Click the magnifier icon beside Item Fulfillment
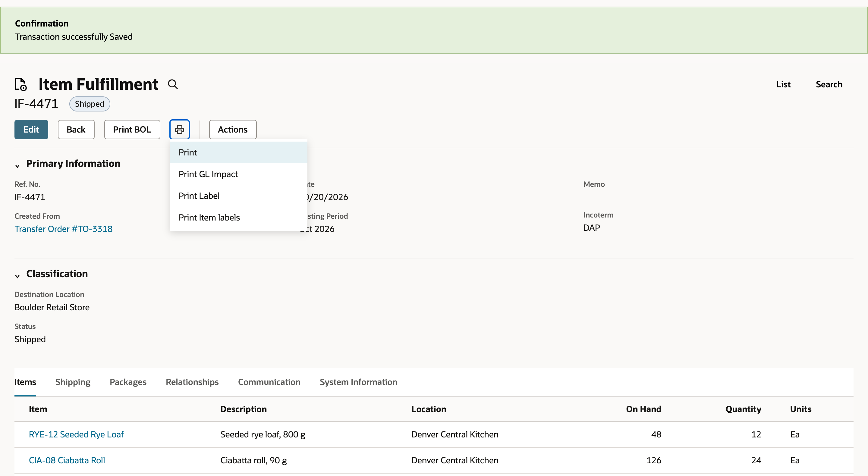Viewport: 868px width, 476px height. pyautogui.click(x=173, y=84)
